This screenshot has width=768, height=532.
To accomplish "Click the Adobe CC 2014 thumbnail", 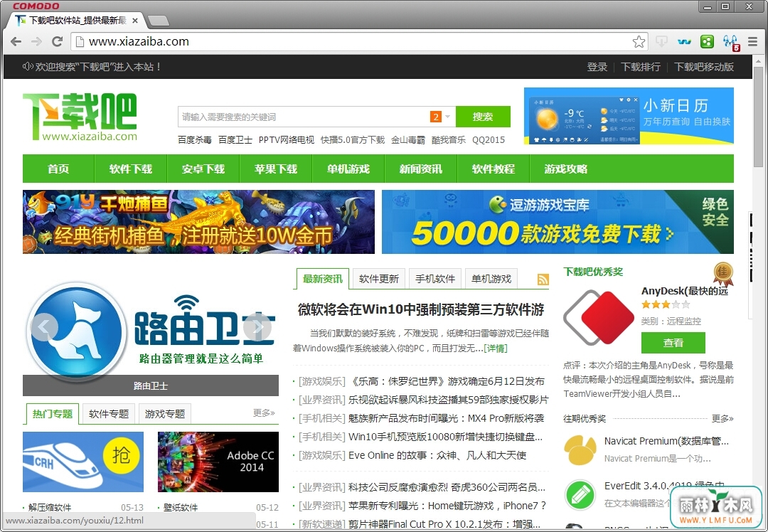I will tap(218, 462).
